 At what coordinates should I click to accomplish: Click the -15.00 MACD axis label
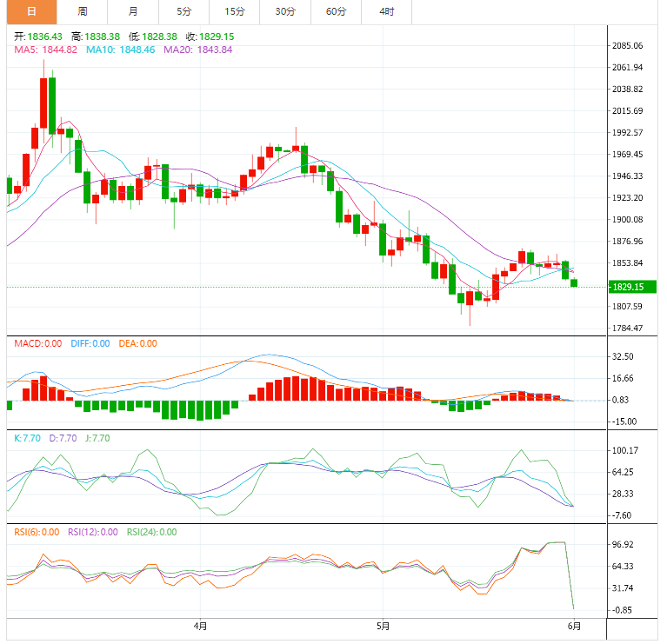pos(624,422)
